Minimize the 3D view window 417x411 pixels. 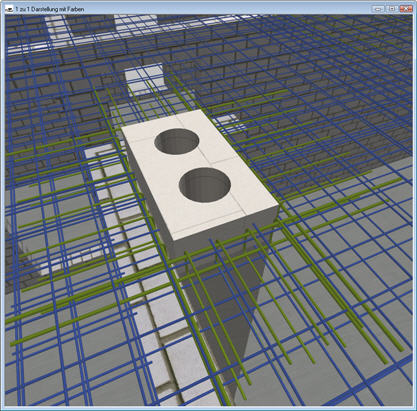pyautogui.click(x=378, y=9)
